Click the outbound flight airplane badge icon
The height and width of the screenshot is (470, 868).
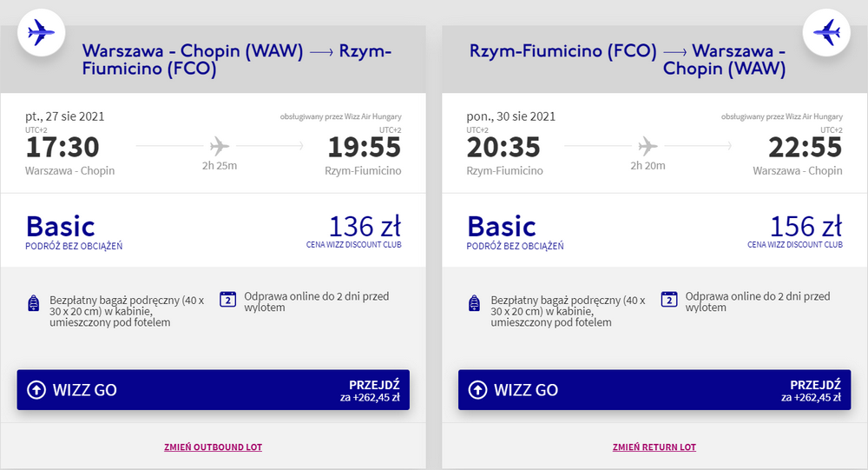[x=42, y=32]
